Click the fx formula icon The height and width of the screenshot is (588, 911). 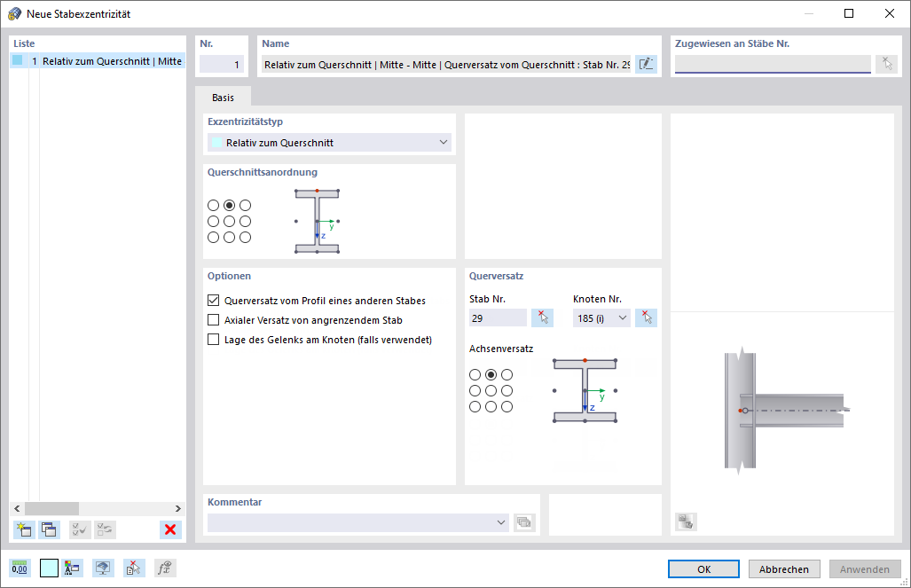click(x=165, y=568)
